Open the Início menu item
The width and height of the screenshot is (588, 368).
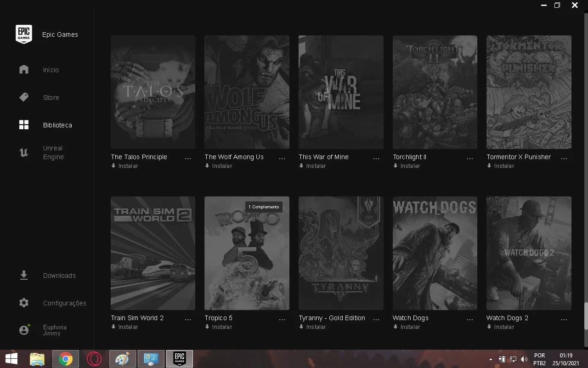pyautogui.click(x=51, y=70)
